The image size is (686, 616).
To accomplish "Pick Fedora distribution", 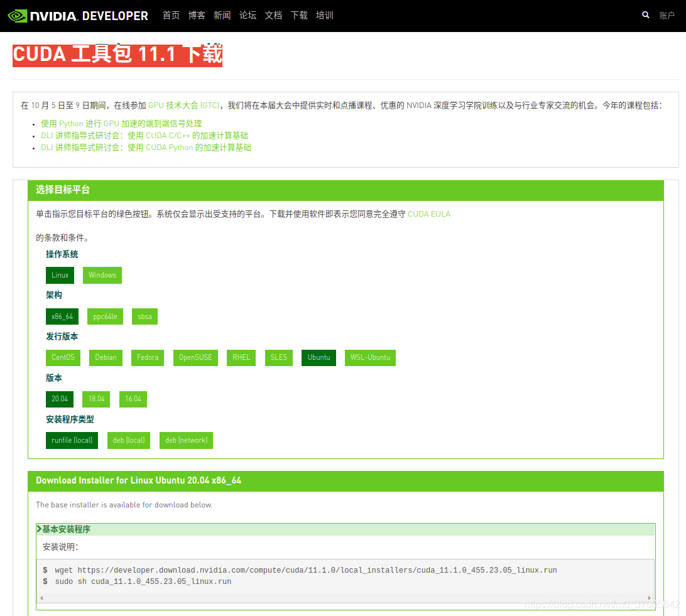I will tap(148, 358).
